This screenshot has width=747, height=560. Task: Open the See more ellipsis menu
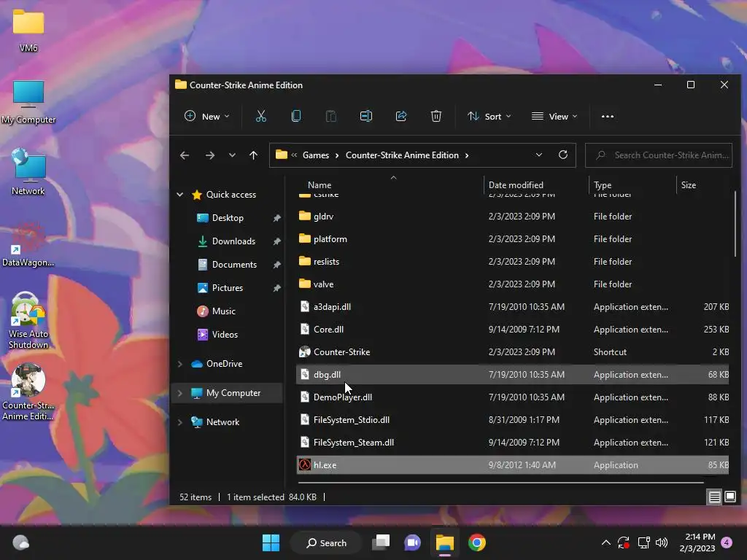pyautogui.click(x=608, y=116)
